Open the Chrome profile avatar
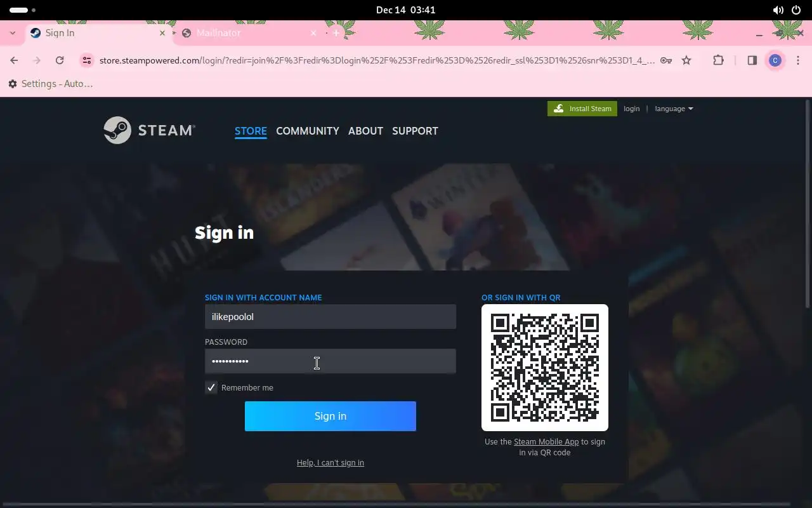Screen dimensions: 812x508 coord(775,60)
